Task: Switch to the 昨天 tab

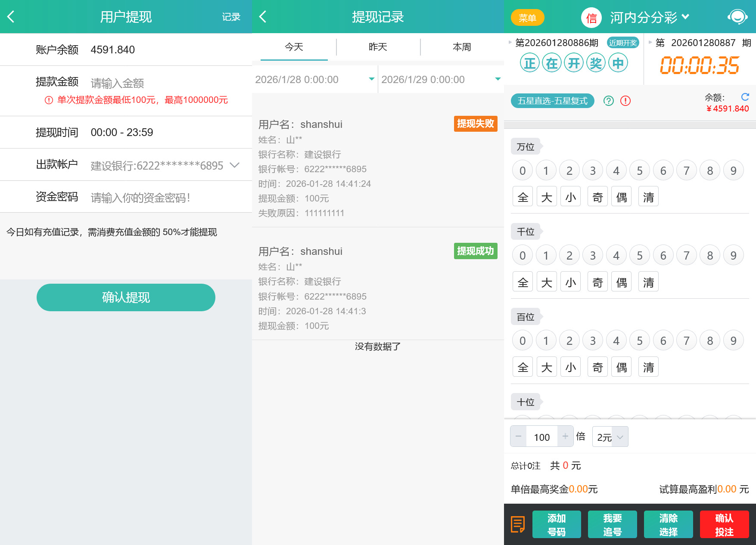Action: click(x=378, y=47)
